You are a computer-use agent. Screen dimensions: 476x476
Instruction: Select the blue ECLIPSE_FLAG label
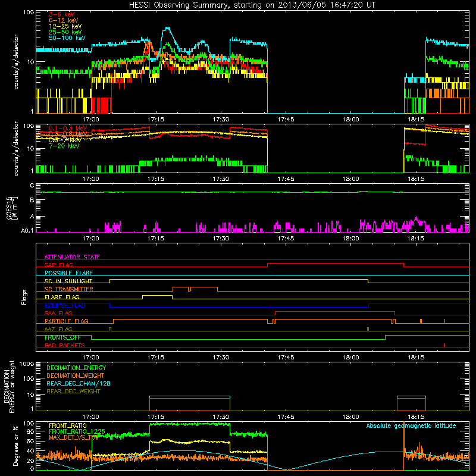click(x=65, y=305)
